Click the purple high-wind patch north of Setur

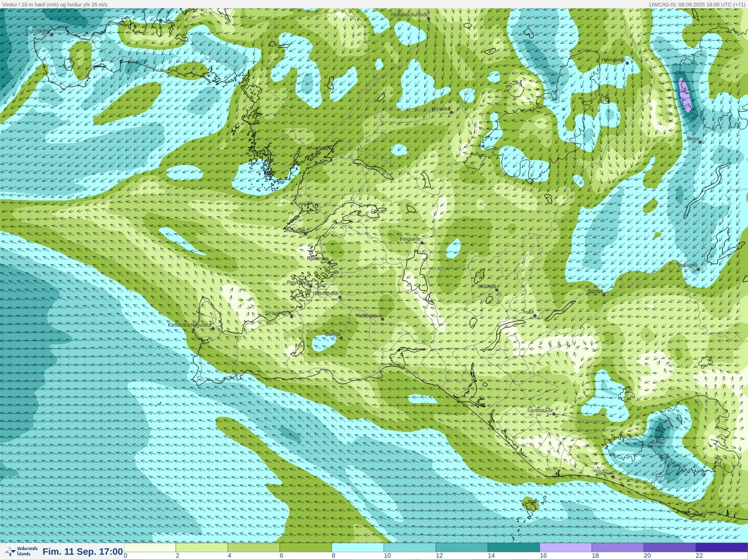685,95
